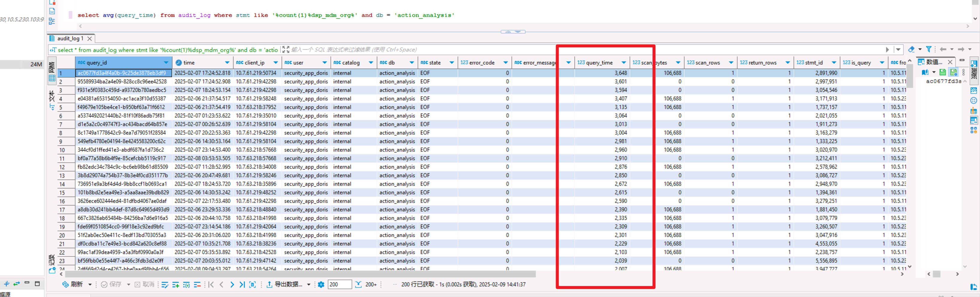Click the circular grouping panel icon

(x=973, y=101)
